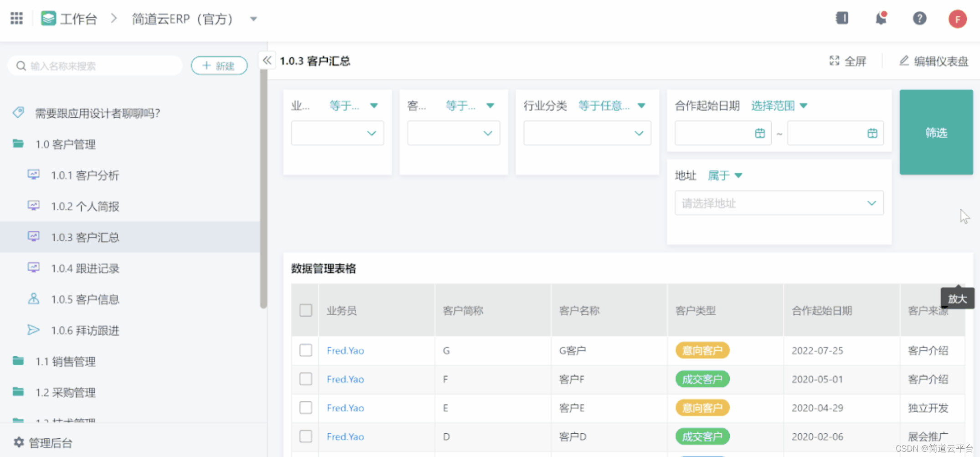Click the 2022-07-25 date cell
Screen dimensions: 980x457
tap(817, 350)
